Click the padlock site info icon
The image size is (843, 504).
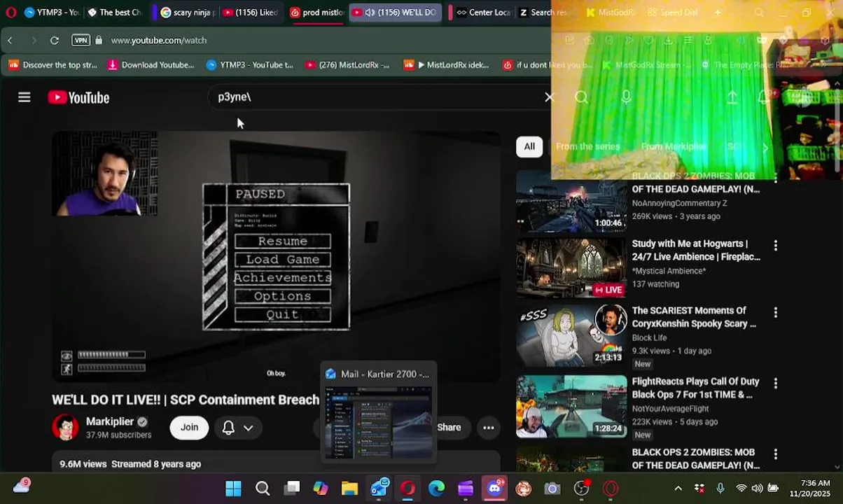click(99, 41)
